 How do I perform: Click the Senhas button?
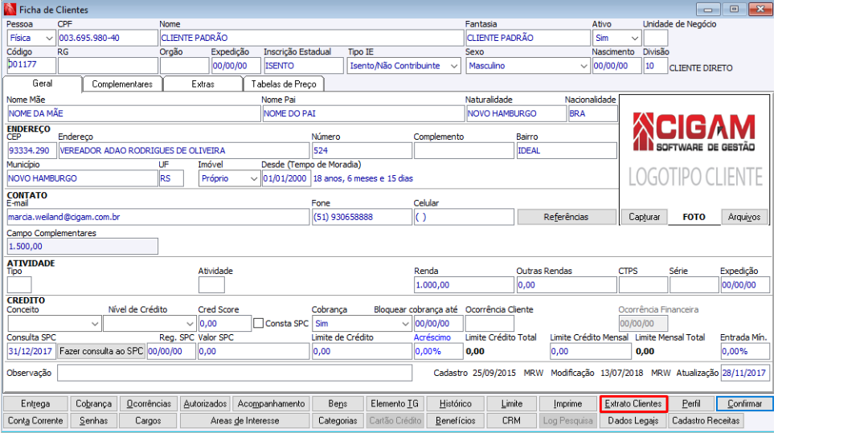pos(93,420)
